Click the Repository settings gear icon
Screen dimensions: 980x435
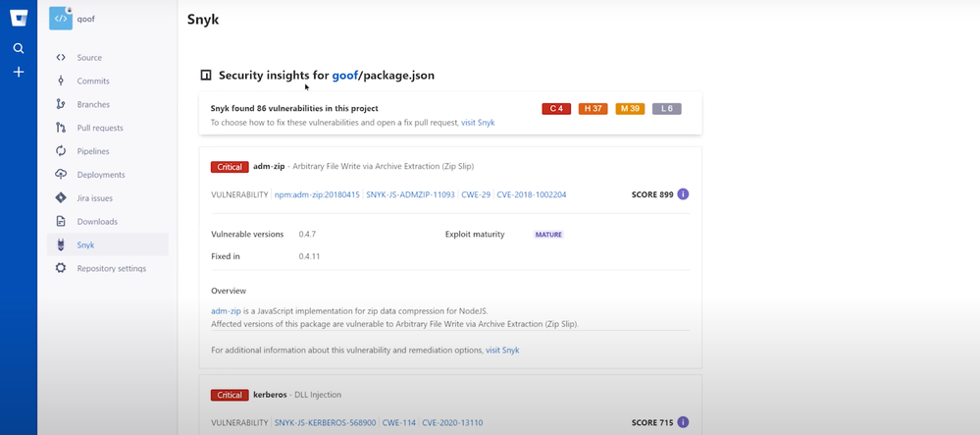click(x=61, y=268)
